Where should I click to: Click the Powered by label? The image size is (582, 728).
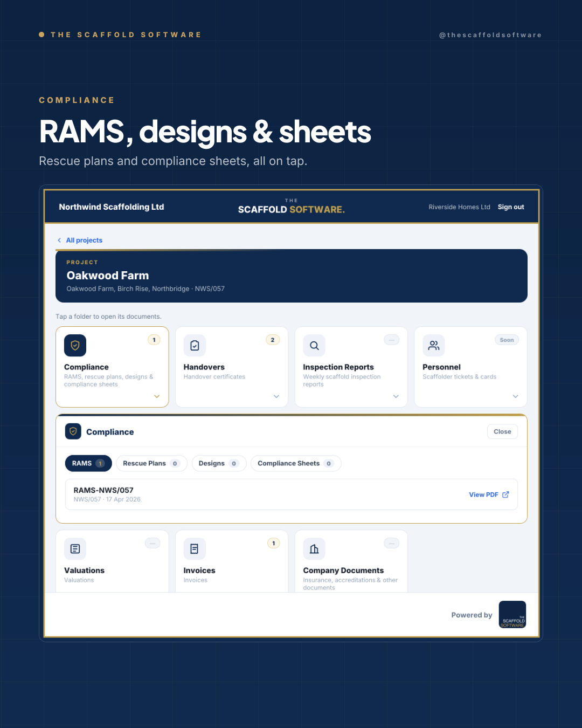tap(472, 615)
